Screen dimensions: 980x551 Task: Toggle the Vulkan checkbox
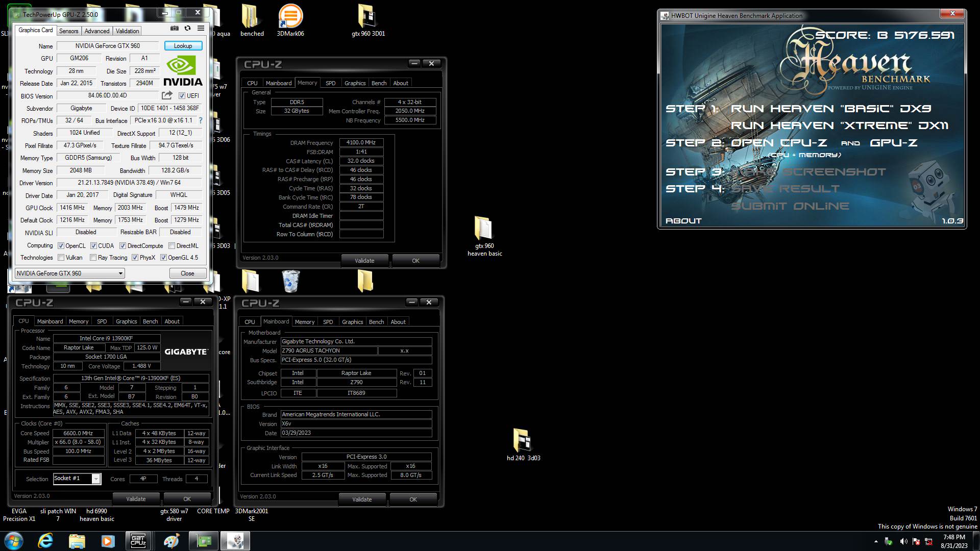point(61,258)
